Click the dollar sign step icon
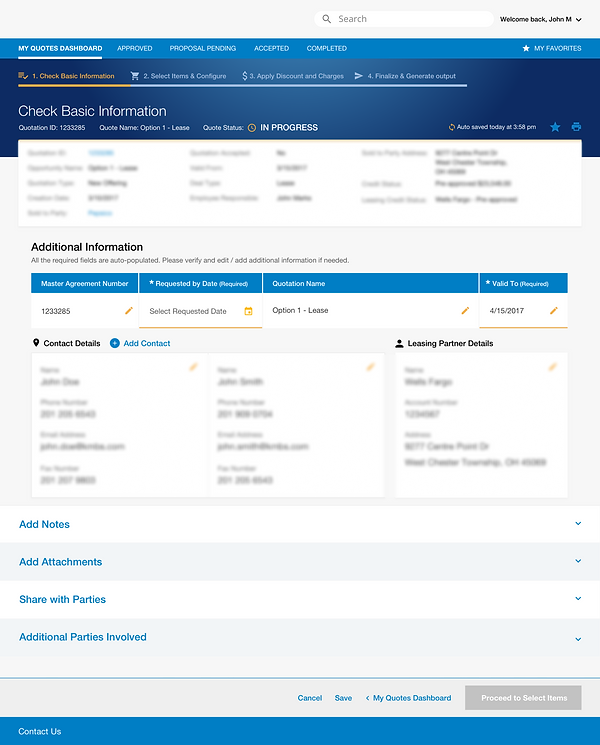Image resolution: width=600 pixels, height=745 pixels. (245, 76)
